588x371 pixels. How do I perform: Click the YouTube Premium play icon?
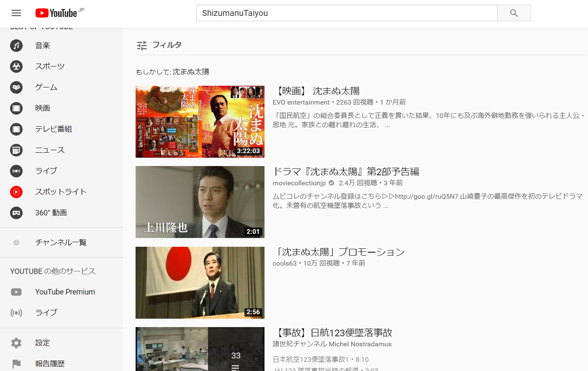pos(16,292)
